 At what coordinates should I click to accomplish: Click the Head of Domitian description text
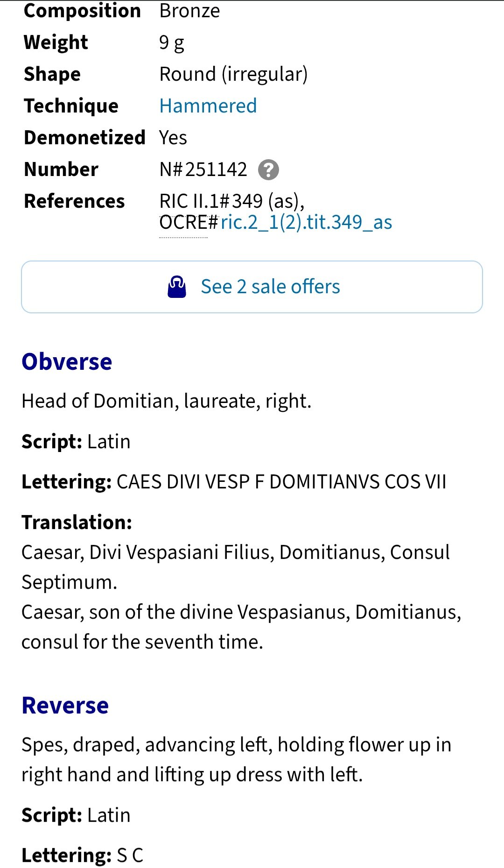167,401
